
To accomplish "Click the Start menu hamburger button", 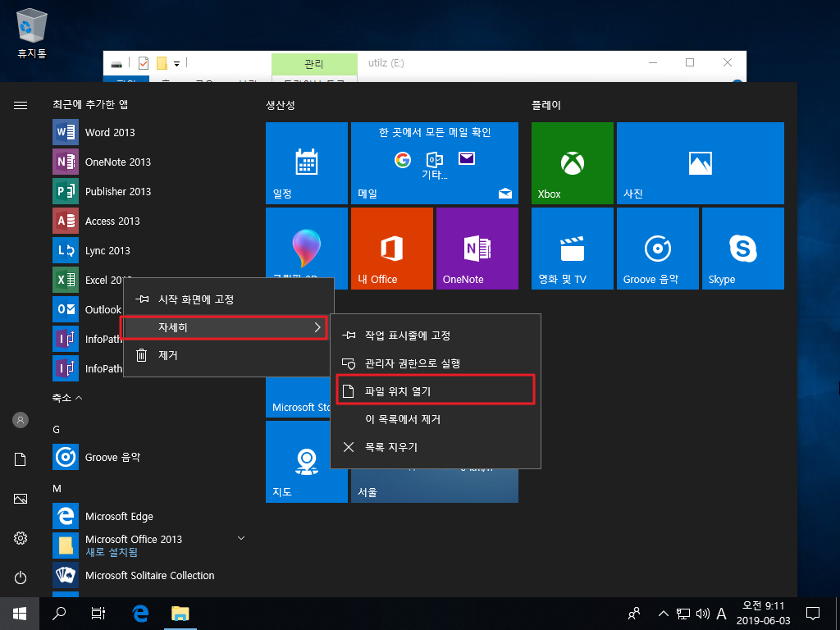I will pos(21,105).
